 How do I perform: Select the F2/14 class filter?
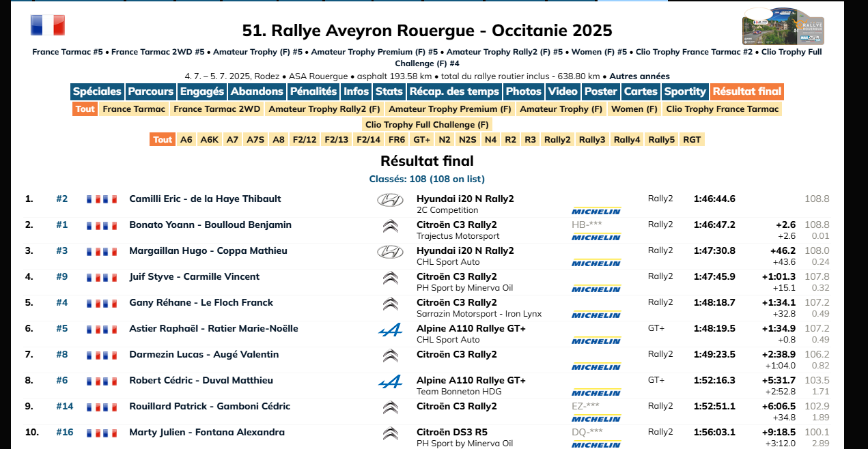click(x=369, y=140)
